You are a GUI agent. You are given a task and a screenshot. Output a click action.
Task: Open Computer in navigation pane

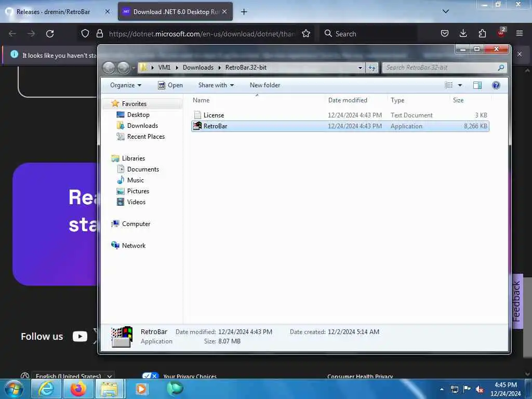click(136, 223)
